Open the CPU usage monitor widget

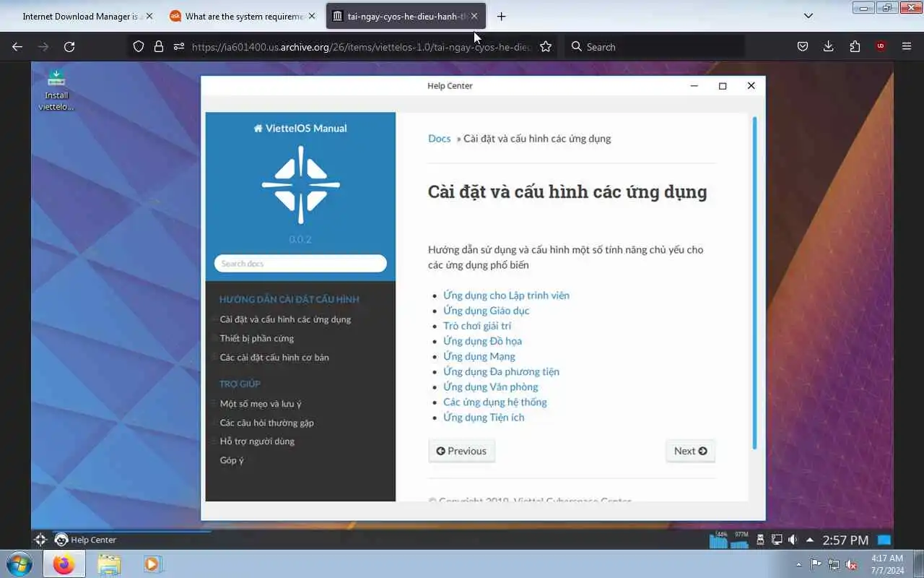[x=719, y=539]
